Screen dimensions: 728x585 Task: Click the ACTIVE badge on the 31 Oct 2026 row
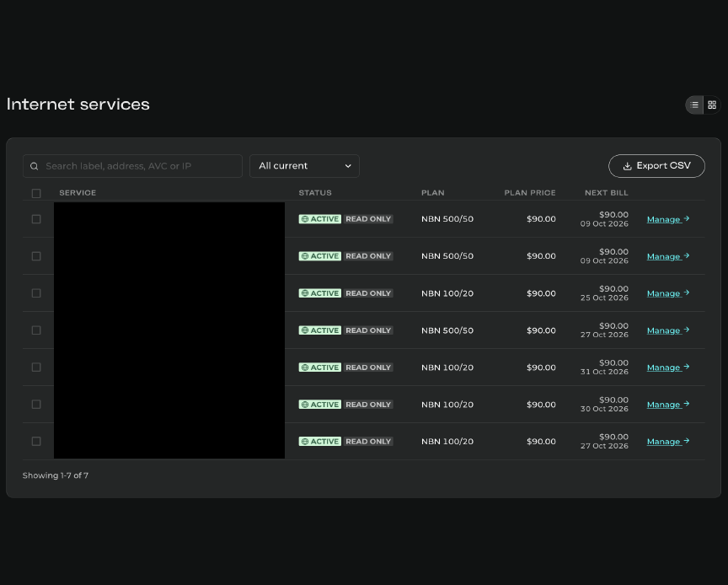[320, 367]
